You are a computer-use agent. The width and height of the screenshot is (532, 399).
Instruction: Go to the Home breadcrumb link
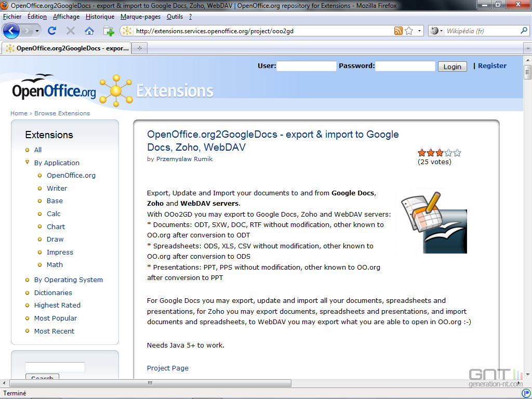coord(19,113)
